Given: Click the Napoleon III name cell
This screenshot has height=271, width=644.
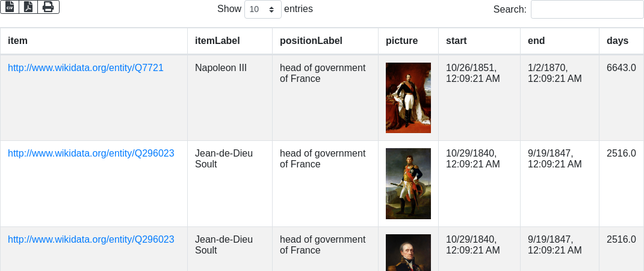Looking at the screenshot, I should pos(221,68).
